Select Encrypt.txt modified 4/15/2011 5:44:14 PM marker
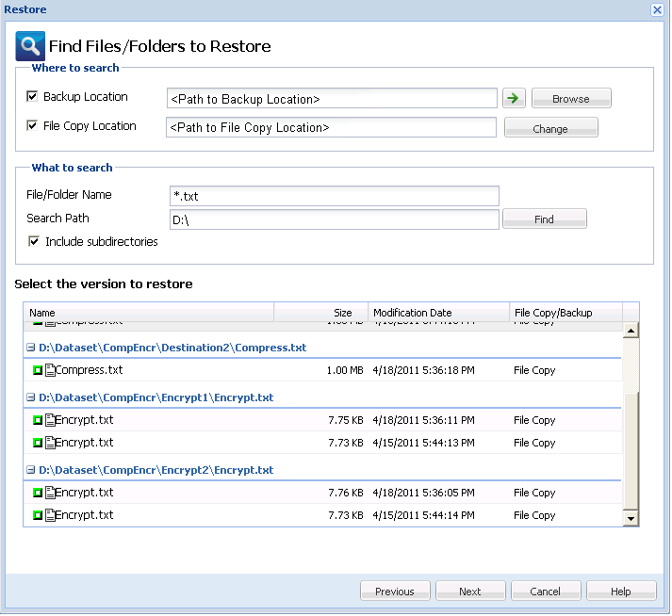This screenshot has height=616, width=672. (x=38, y=515)
